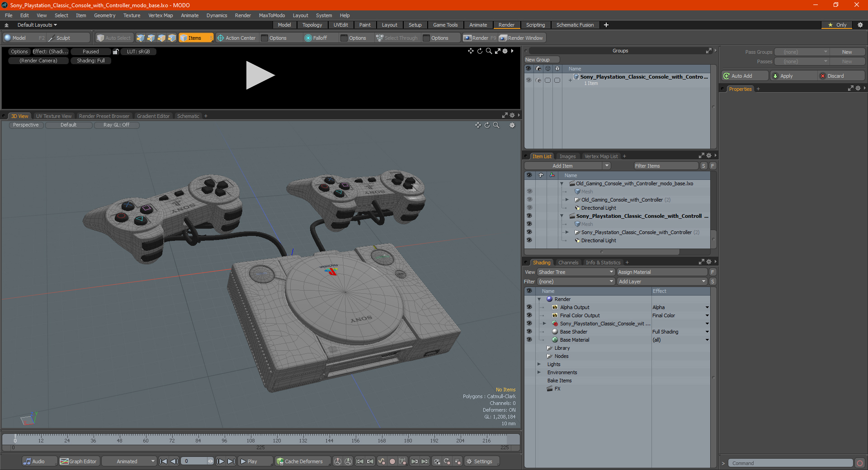Click the Play button in timeline
Viewport: 868px width, 470px height.
pyautogui.click(x=255, y=461)
